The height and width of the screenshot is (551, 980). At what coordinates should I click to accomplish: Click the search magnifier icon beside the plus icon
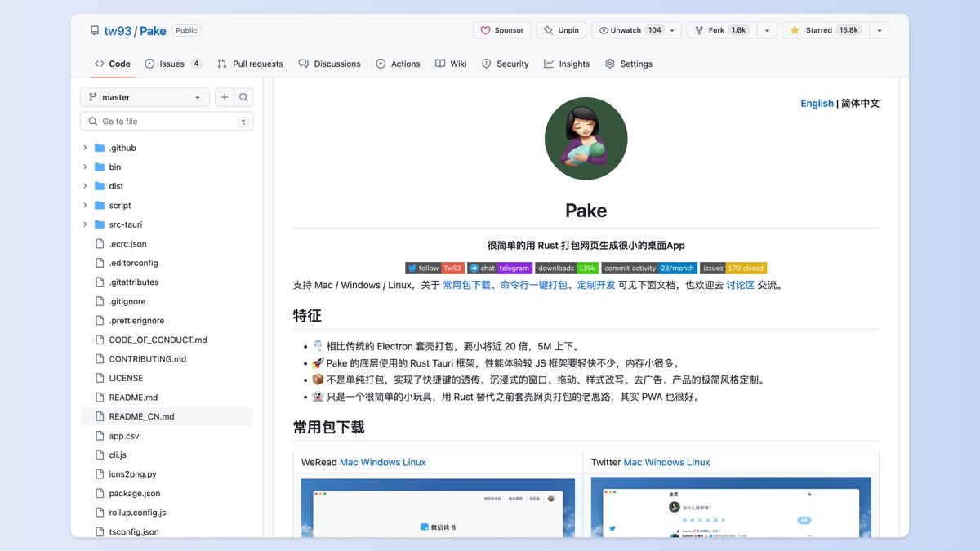(x=244, y=96)
